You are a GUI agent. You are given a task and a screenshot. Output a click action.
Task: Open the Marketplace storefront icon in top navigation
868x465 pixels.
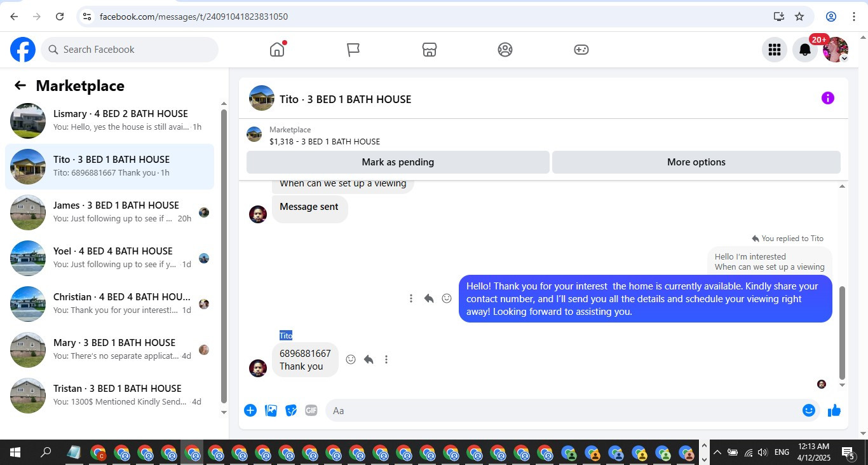tap(430, 50)
